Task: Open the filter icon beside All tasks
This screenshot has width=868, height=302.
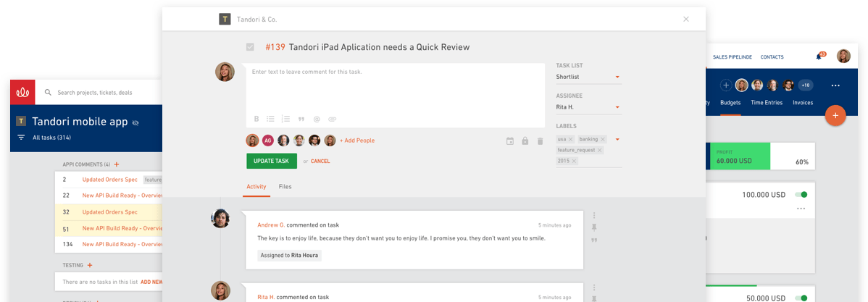Action: click(22, 137)
